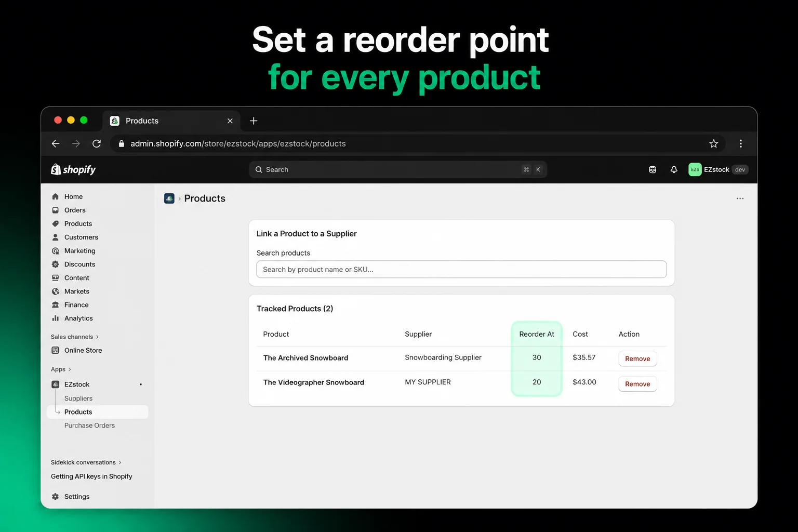Viewport: 798px width, 532px height.
Task: Click the Shopify logo in header
Action: point(73,169)
